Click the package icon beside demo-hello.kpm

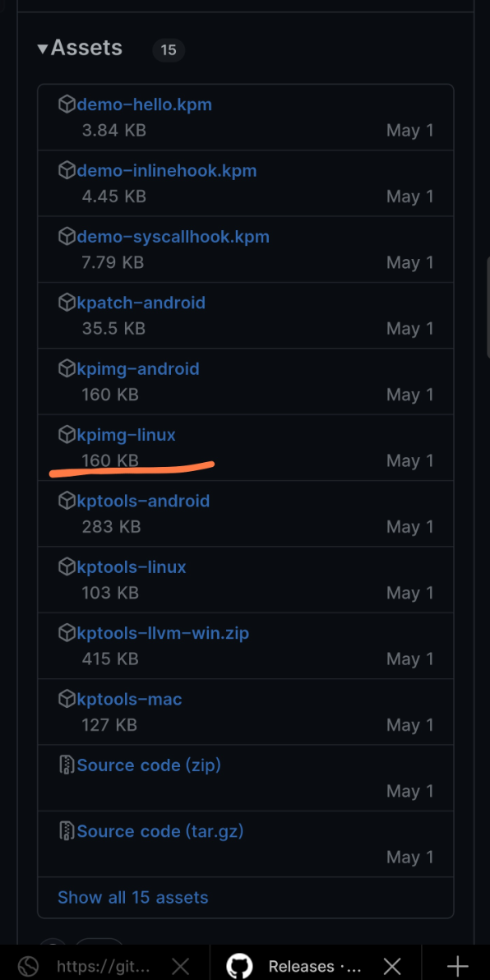tap(67, 104)
